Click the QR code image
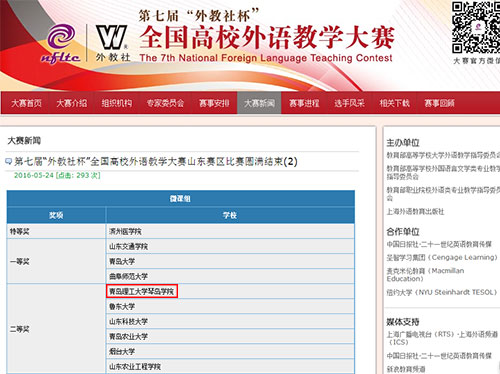 point(476,27)
